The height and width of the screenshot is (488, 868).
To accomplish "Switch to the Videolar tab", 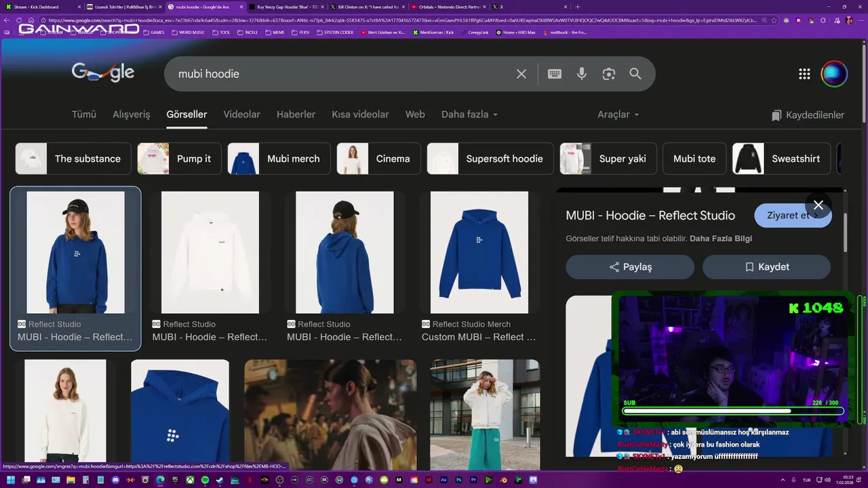I will click(242, 115).
